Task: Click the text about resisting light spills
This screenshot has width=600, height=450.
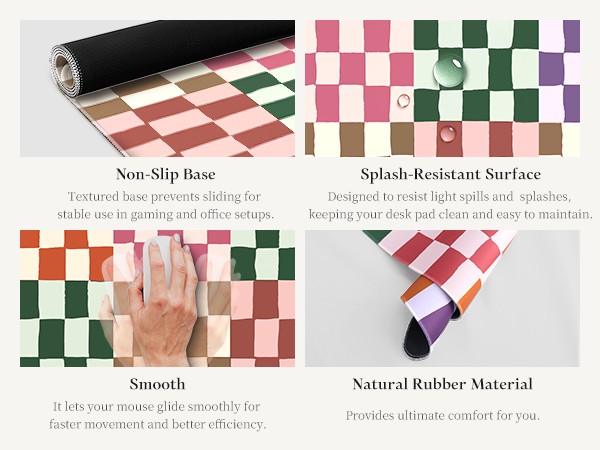Action: [x=450, y=205]
